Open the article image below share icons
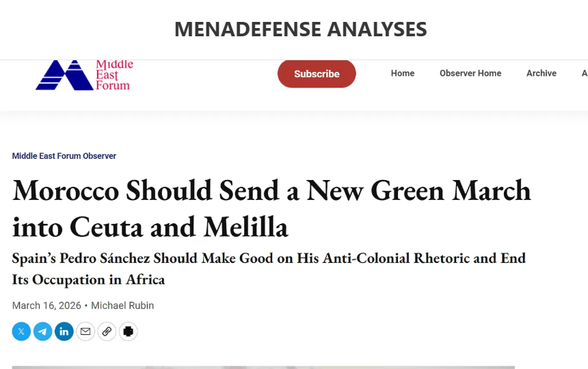The width and height of the screenshot is (588, 369). tap(263, 367)
